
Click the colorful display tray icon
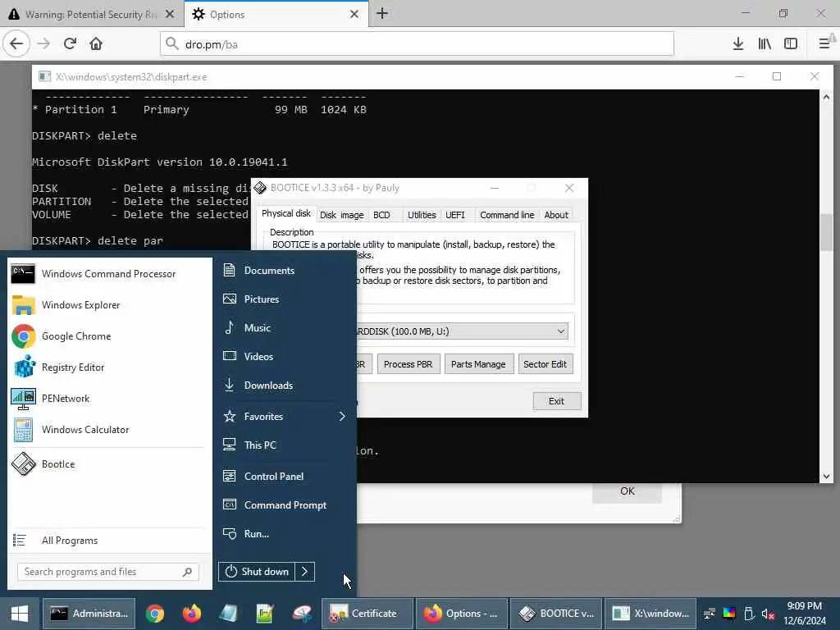click(729, 614)
